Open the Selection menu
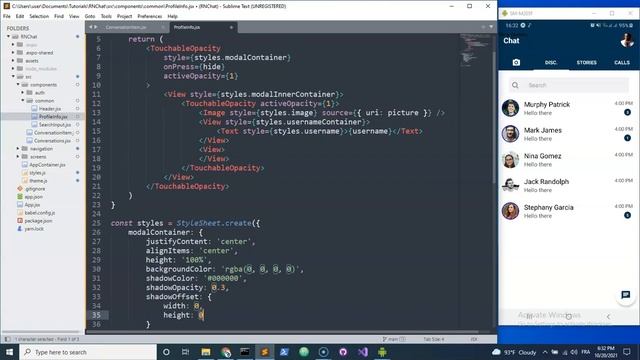The height and width of the screenshot is (360, 640). [39, 16]
